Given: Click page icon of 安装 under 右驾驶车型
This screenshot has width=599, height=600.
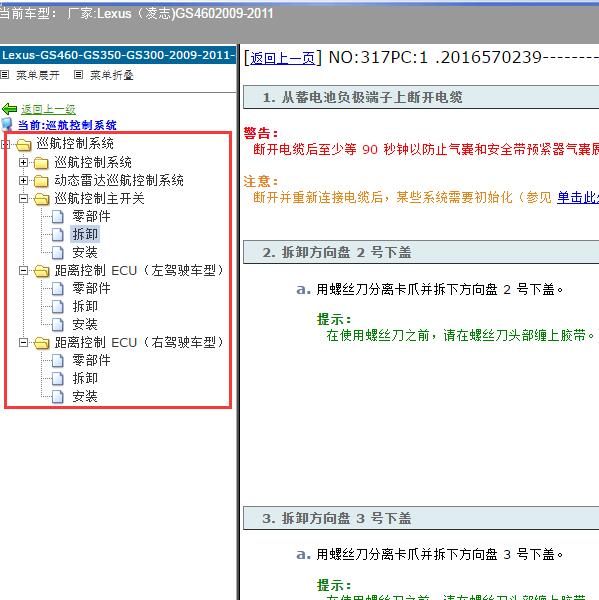Looking at the screenshot, I should tap(58, 396).
